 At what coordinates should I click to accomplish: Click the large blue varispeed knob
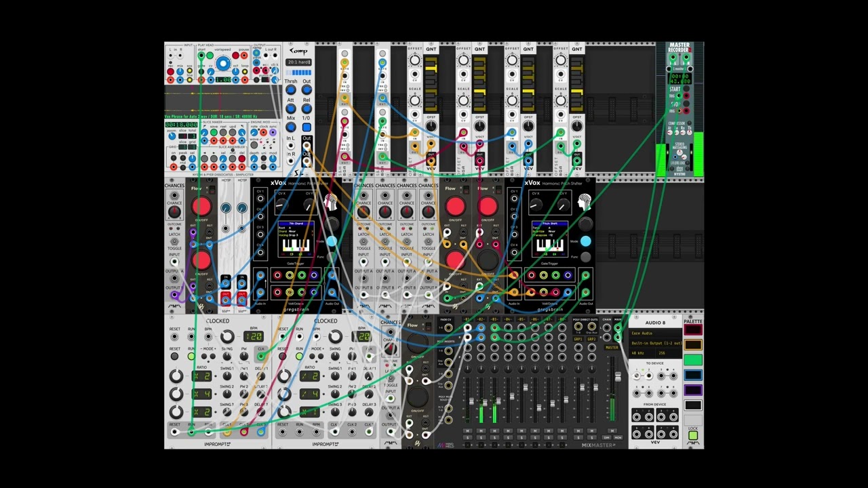pos(223,63)
